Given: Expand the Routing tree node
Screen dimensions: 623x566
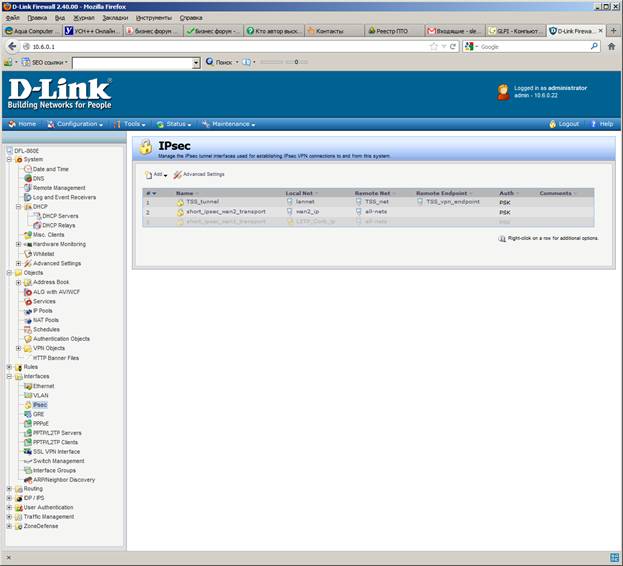Looking at the screenshot, I should [x=9, y=489].
